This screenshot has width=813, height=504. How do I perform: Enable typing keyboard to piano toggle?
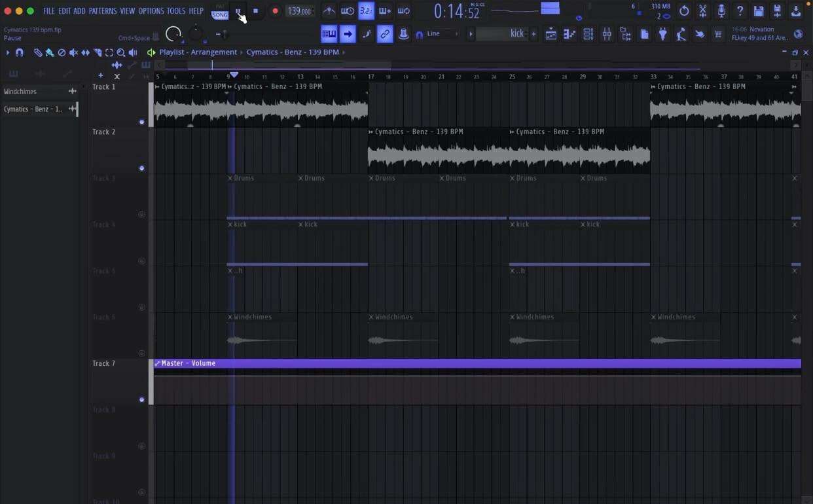[x=329, y=34]
